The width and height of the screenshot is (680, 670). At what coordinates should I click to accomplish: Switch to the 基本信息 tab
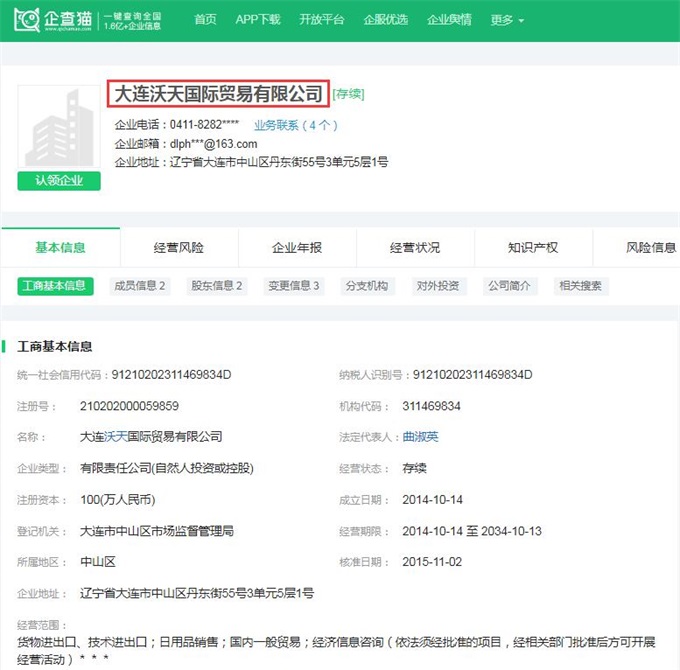[x=60, y=248]
